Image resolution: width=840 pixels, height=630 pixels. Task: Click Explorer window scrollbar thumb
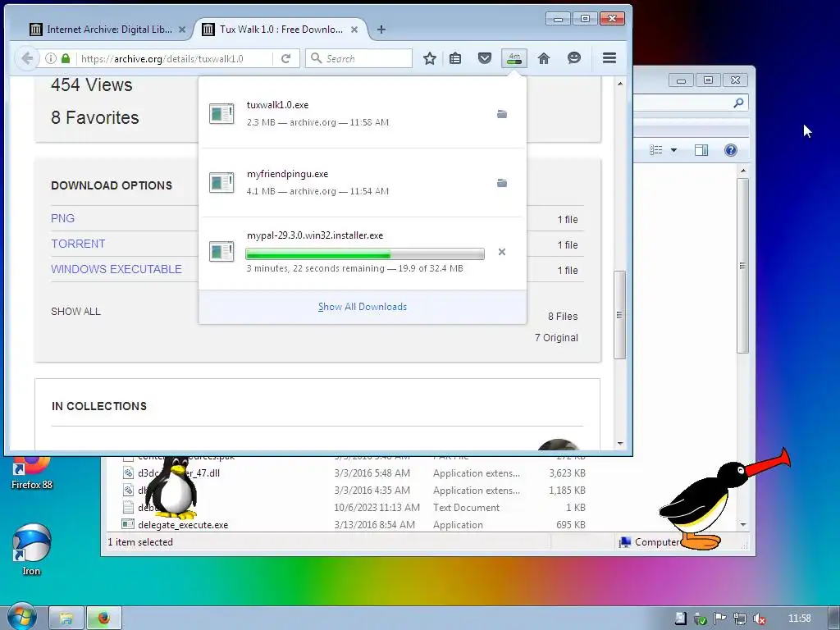tap(742, 266)
